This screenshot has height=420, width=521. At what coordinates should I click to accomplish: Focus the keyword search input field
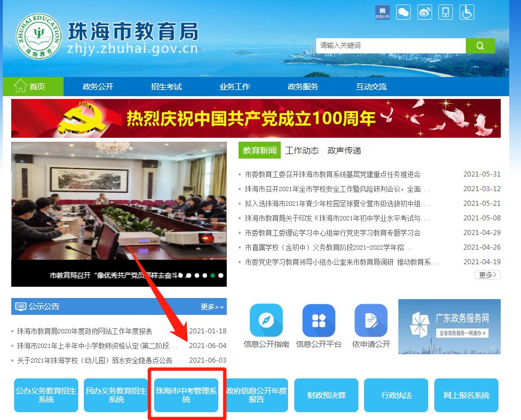coord(390,46)
